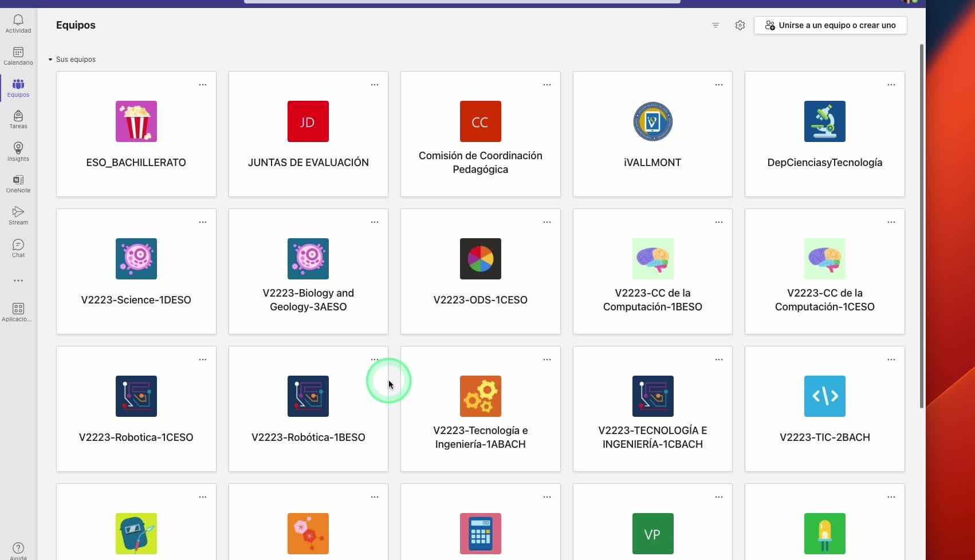Image resolution: width=975 pixels, height=560 pixels.
Task: Open V2223-TECNOLOGÍA E INGENIERÍA-1CBACH icon
Action: click(x=653, y=396)
